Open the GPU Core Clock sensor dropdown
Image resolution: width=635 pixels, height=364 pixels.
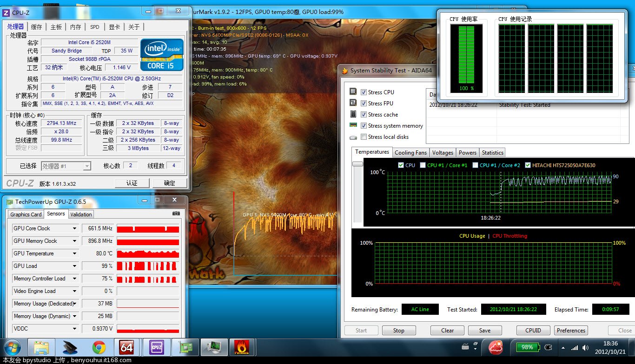click(x=74, y=228)
